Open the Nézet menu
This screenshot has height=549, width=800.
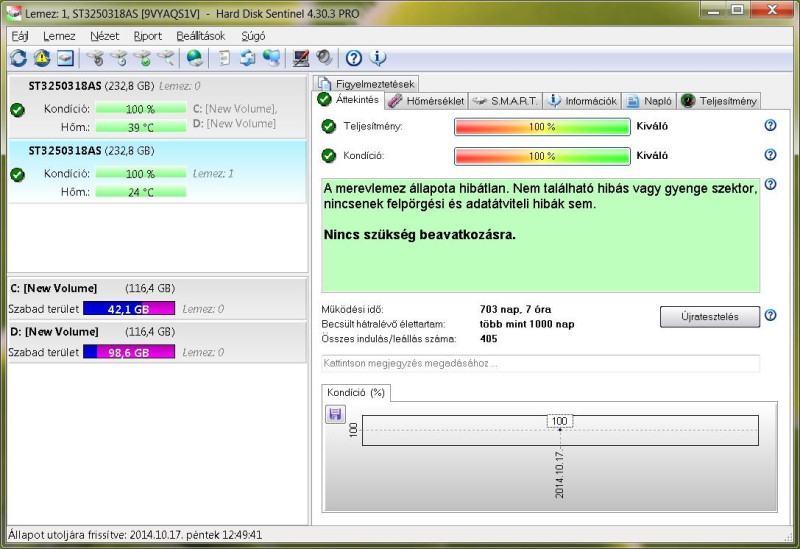click(105, 36)
